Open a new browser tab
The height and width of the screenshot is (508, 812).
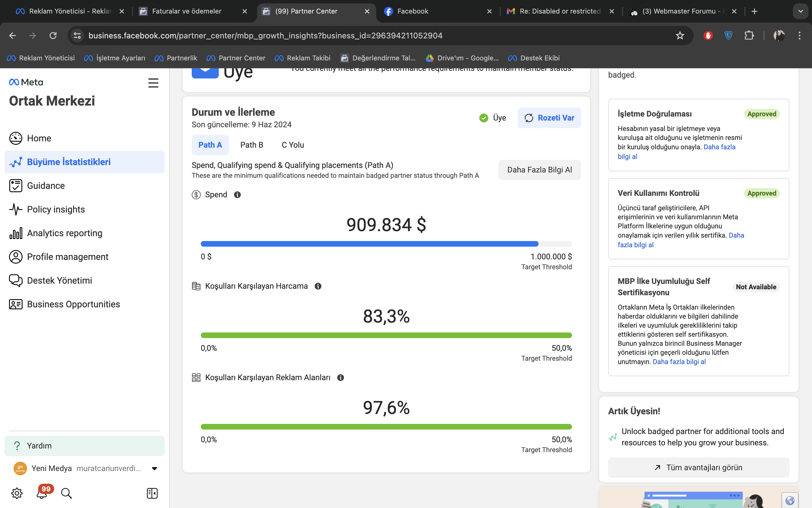754,11
